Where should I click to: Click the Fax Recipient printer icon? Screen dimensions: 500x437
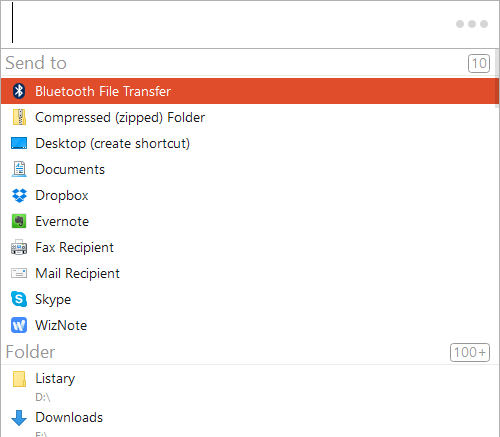click(19, 247)
